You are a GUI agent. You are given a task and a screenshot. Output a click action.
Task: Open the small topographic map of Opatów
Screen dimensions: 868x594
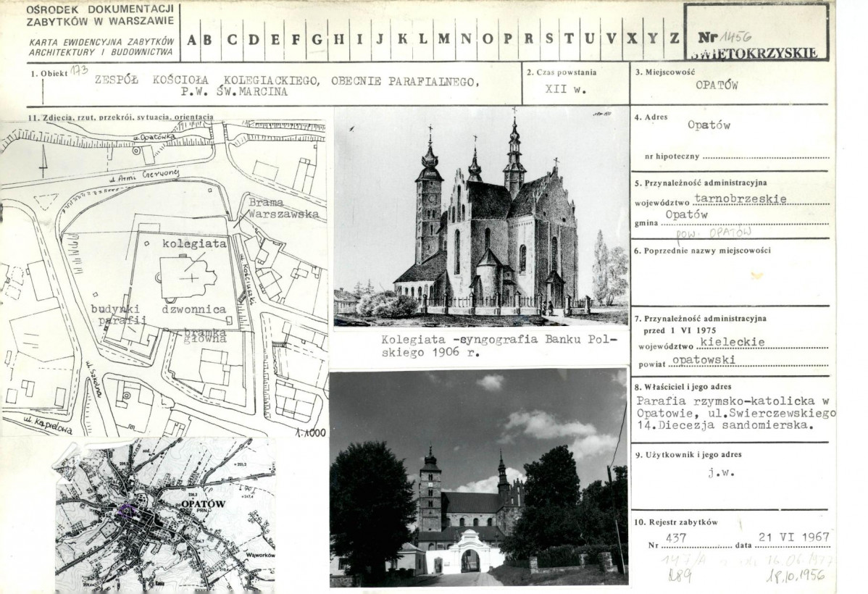point(165,514)
